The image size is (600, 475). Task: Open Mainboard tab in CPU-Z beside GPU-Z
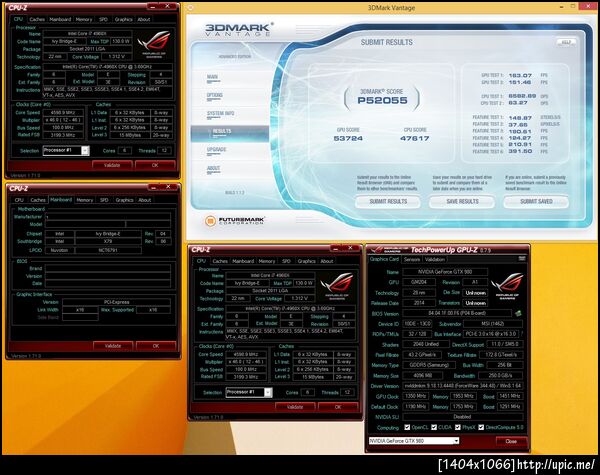click(x=243, y=261)
